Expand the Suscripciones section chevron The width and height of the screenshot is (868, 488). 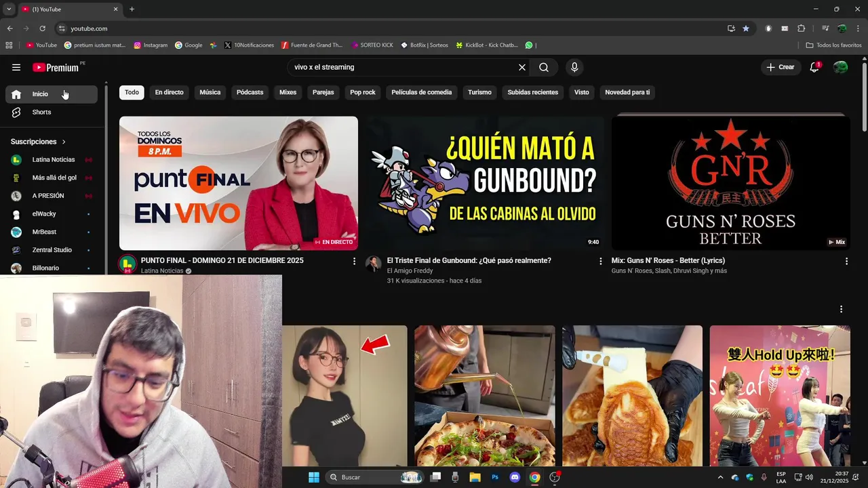click(64, 142)
